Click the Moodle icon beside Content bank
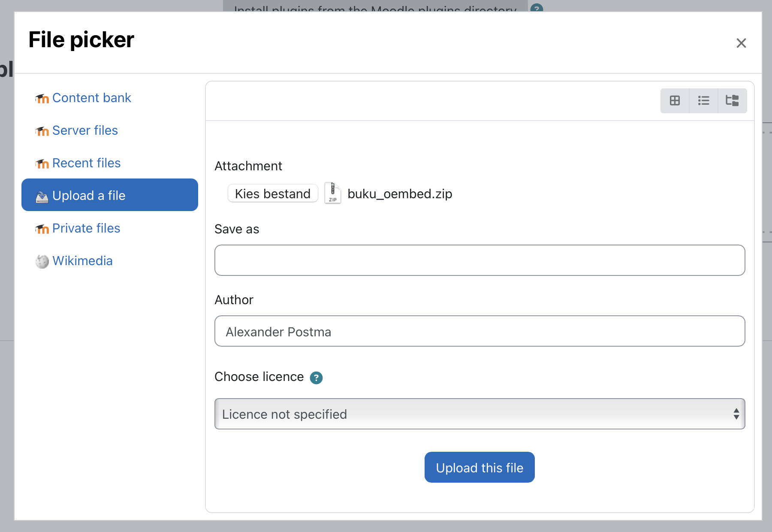772x532 pixels. pos(42,98)
